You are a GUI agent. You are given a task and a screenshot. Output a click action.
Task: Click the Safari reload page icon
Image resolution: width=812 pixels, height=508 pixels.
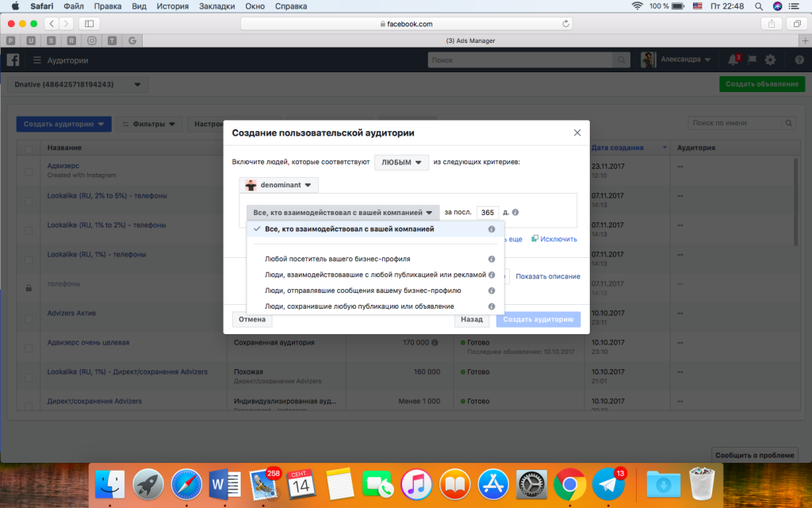[x=566, y=24]
